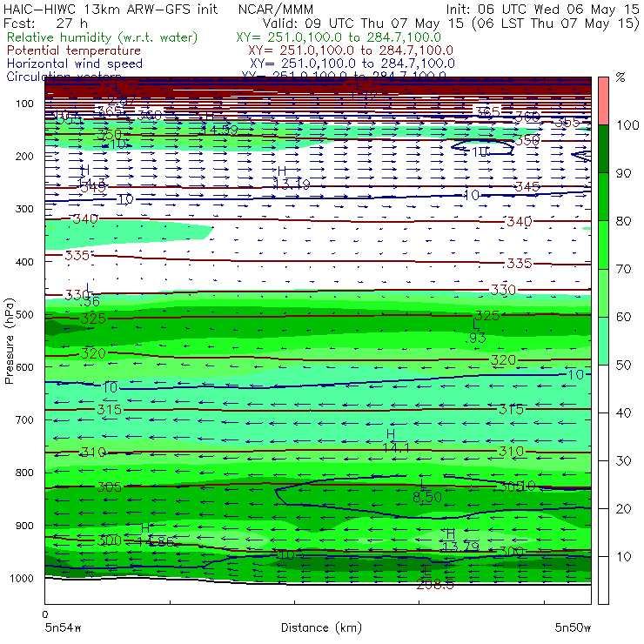Click the "%" unit label atop the colorbar
The height and width of the screenshot is (644, 644).
click(x=621, y=77)
